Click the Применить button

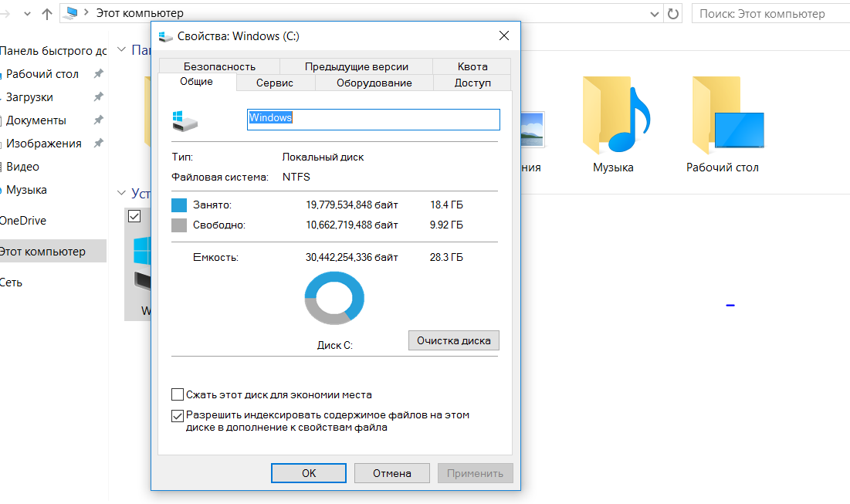[x=475, y=473]
